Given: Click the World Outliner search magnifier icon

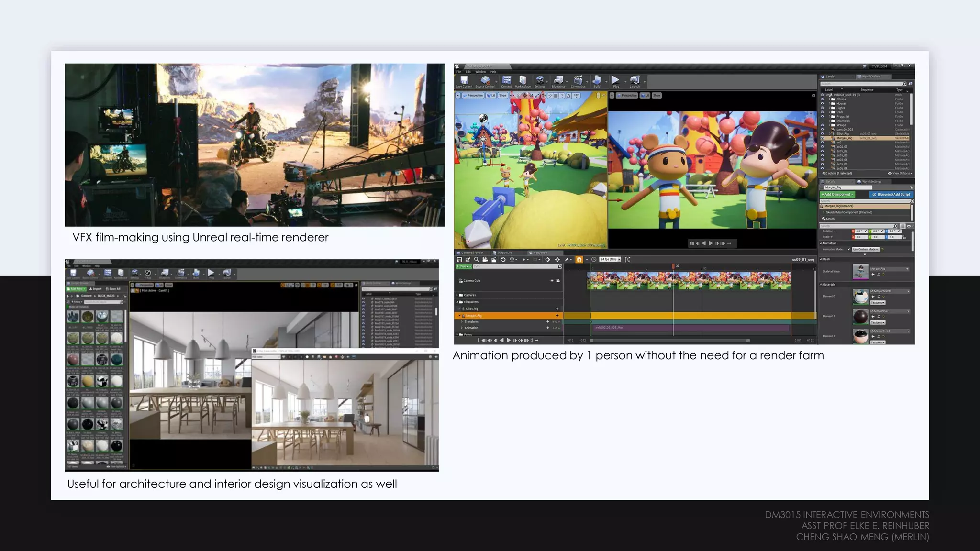Looking at the screenshot, I should 904,84.
